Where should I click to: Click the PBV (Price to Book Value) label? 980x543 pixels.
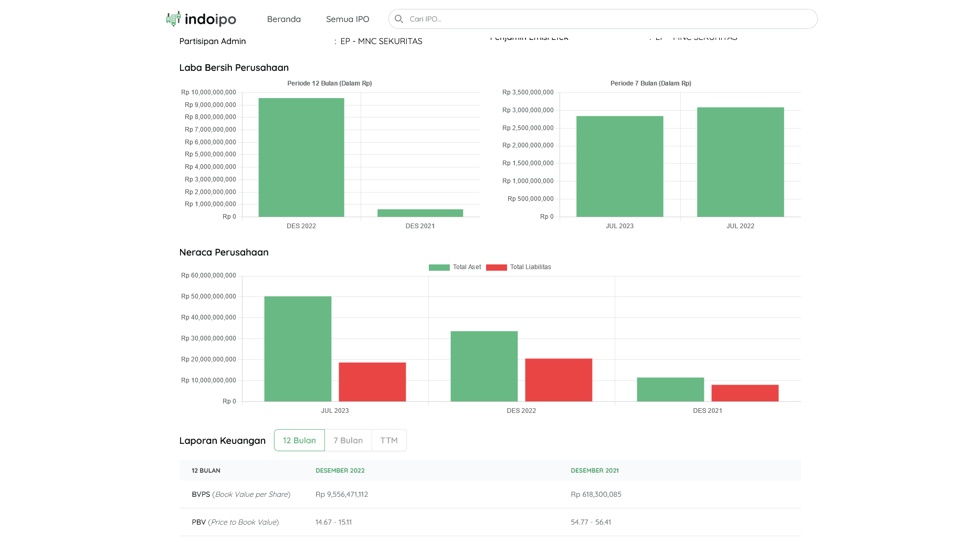point(235,522)
